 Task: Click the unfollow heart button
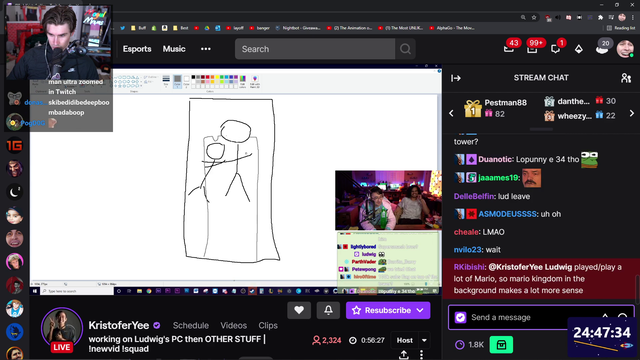pyautogui.click(x=299, y=310)
